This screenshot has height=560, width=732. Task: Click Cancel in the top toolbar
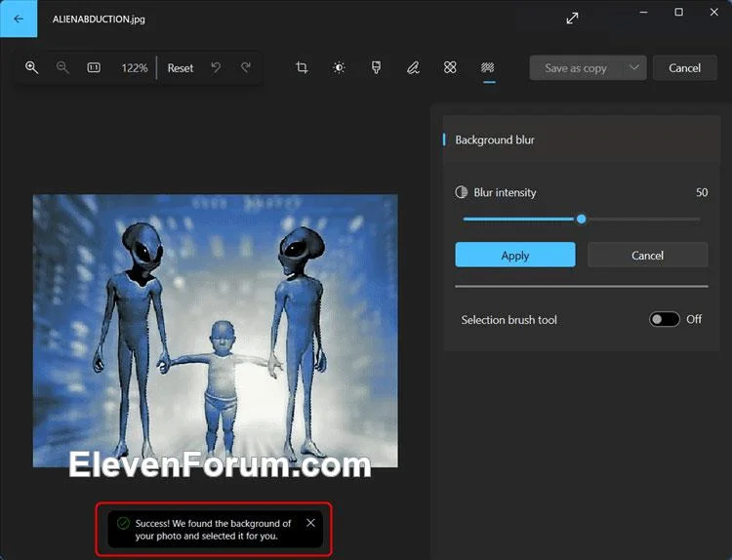684,68
